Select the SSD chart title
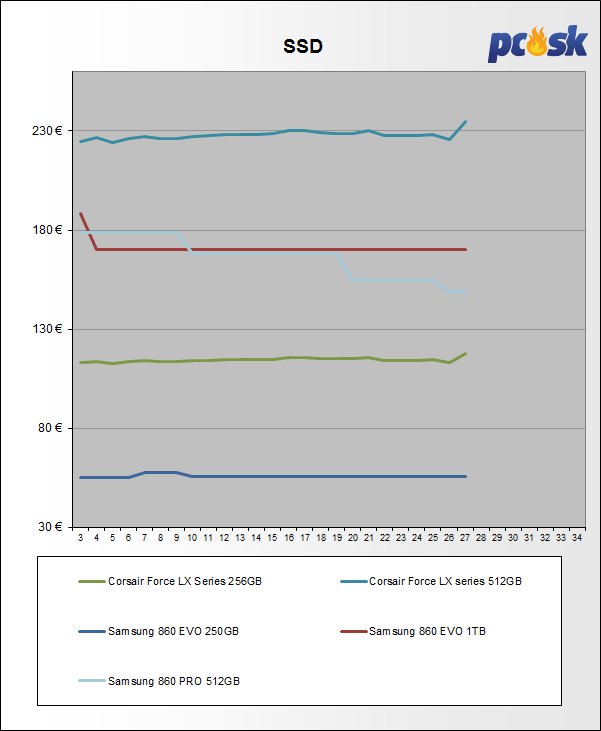 click(x=300, y=47)
